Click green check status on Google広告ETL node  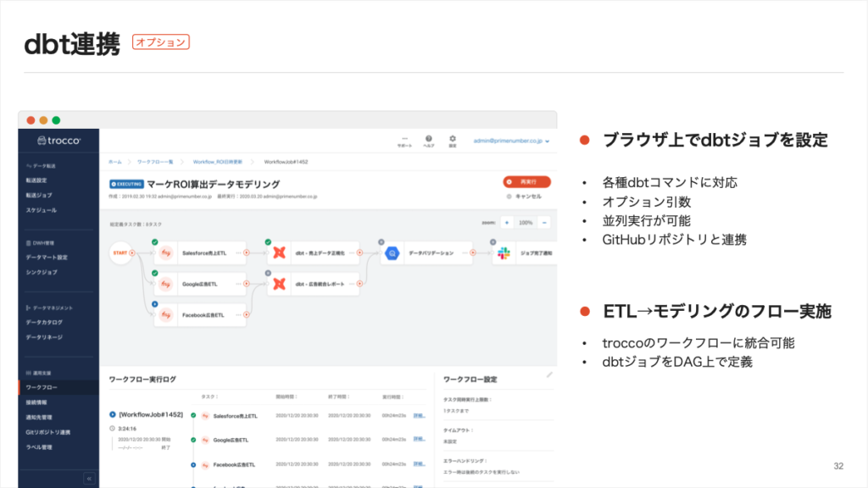point(155,273)
